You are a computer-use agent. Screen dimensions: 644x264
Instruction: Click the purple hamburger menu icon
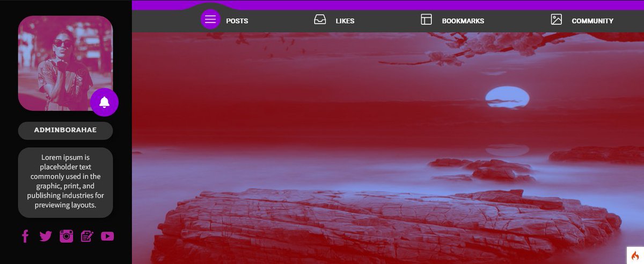(x=210, y=20)
